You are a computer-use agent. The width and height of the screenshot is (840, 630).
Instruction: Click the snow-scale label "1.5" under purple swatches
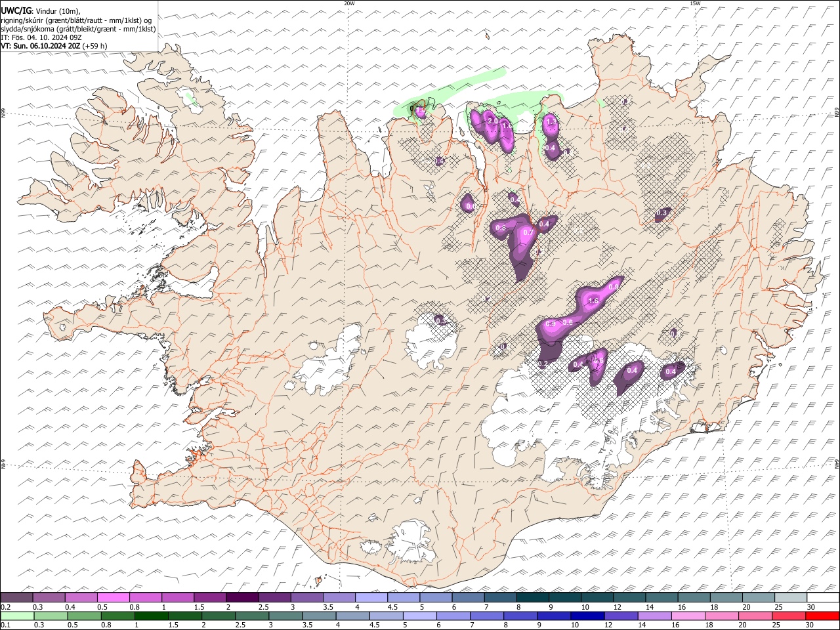click(x=199, y=607)
